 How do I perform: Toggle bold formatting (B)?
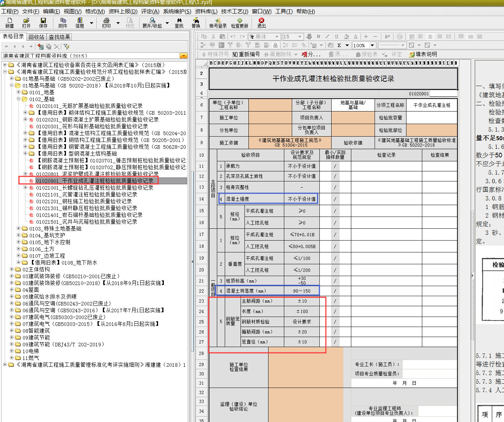pos(318,37)
